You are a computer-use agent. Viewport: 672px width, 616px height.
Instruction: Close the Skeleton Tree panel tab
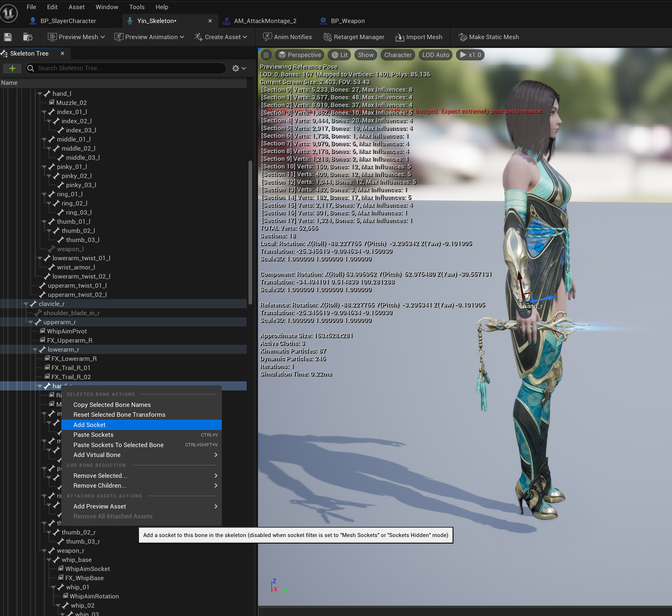click(62, 53)
